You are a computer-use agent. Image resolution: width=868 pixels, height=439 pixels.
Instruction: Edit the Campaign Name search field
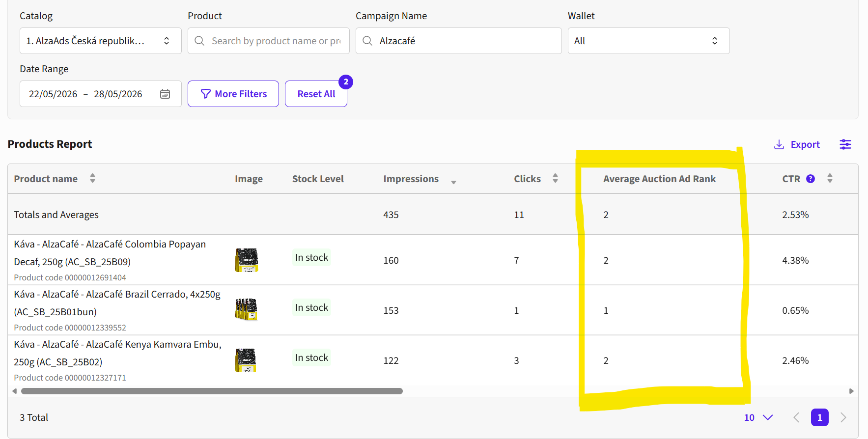coord(459,41)
